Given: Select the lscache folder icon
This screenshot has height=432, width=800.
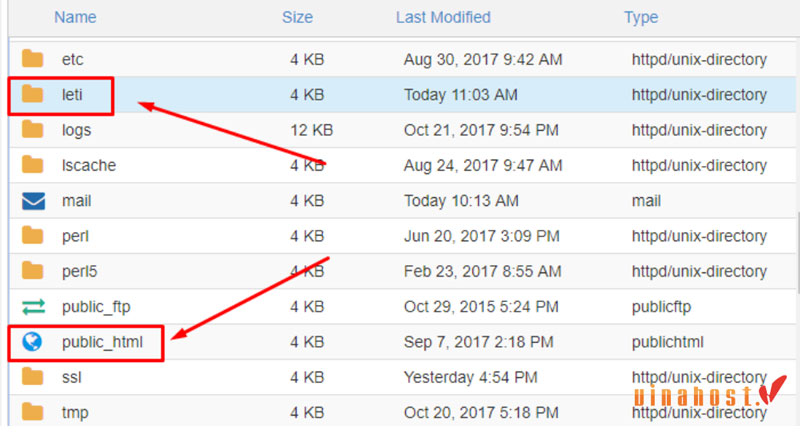Looking at the screenshot, I should [x=33, y=165].
